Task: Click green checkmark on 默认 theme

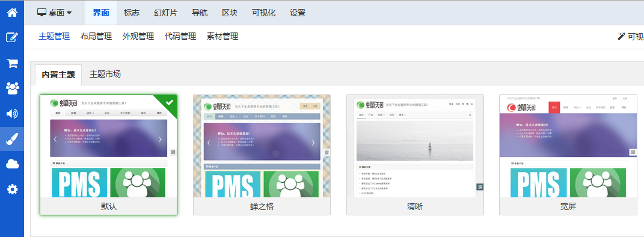Action: 169,102
